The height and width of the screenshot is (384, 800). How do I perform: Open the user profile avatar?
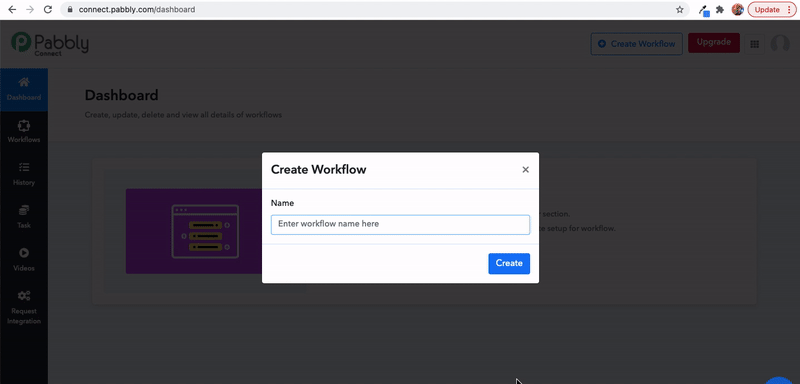(x=780, y=44)
